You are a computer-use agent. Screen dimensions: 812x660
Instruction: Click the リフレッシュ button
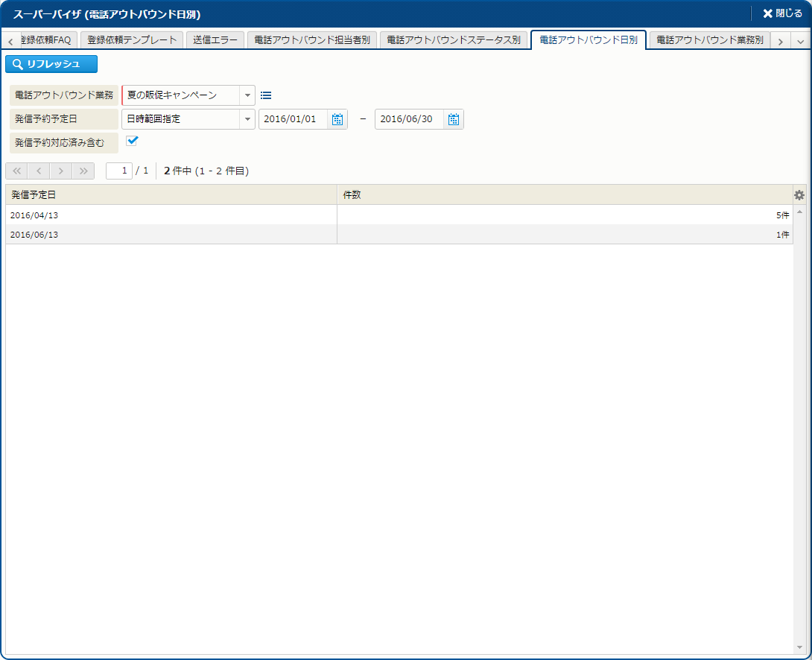coord(51,64)
